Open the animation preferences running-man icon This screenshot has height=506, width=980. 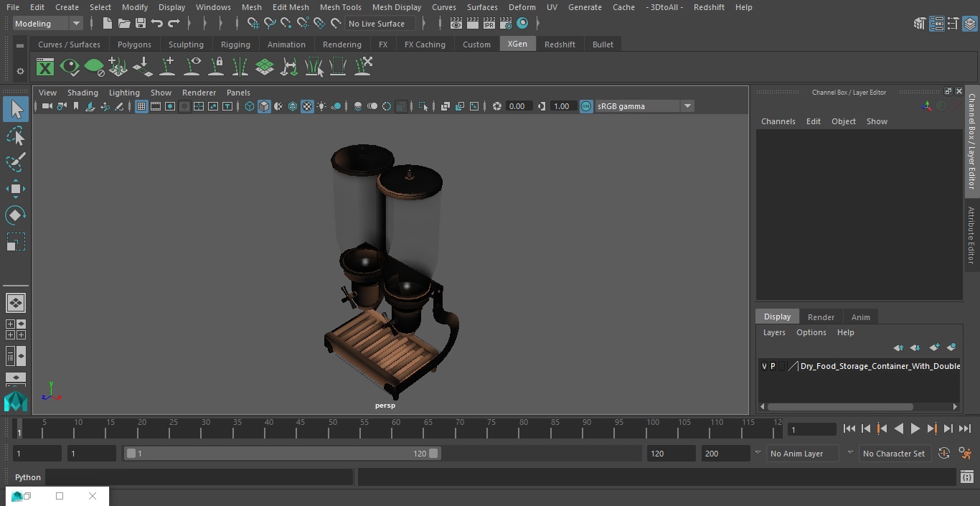[x=965, y=454]
